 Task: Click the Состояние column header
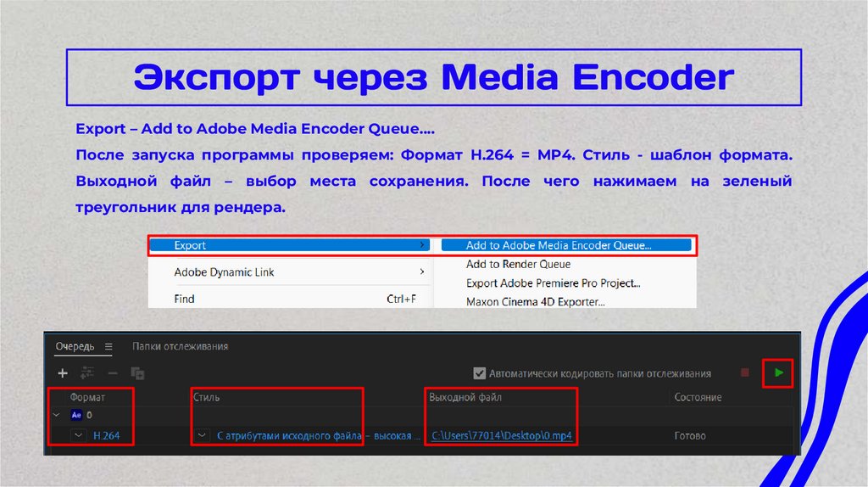coord(698,397)
